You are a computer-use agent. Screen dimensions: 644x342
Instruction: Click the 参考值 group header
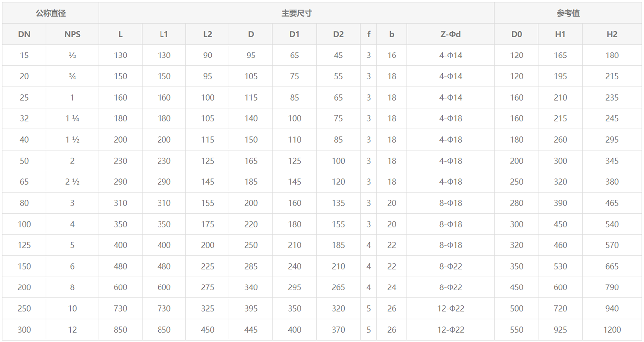coord(568,13)
